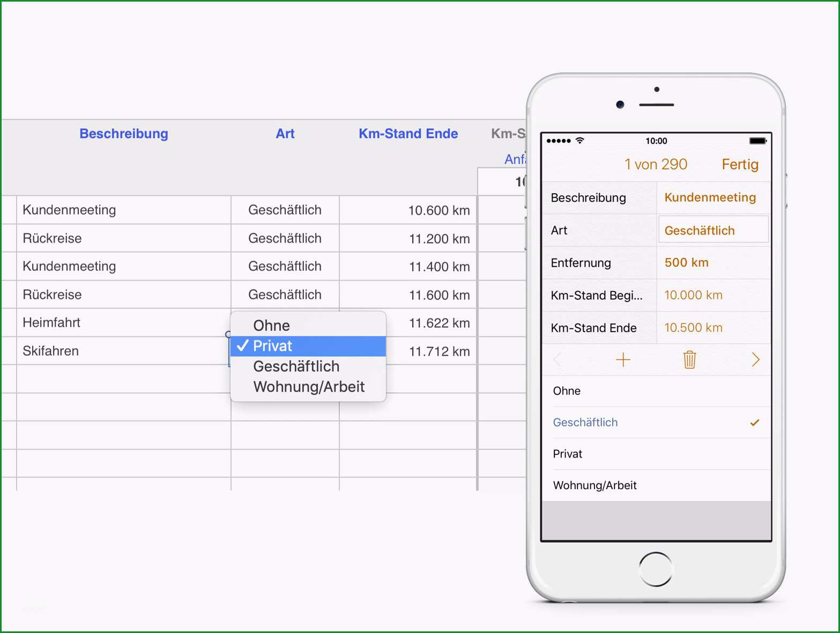
Task: Tap the 10:00 clock on phone
Action: (656, 141)
